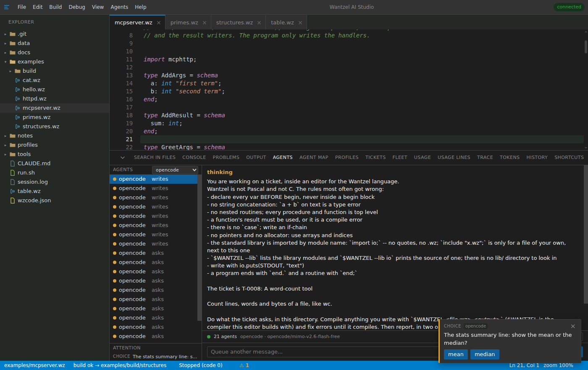The height and width of the screenshot is (370, 588).
Task: Click the run.sh file icon
Action: pyautogui.click(x=13, y=173)
